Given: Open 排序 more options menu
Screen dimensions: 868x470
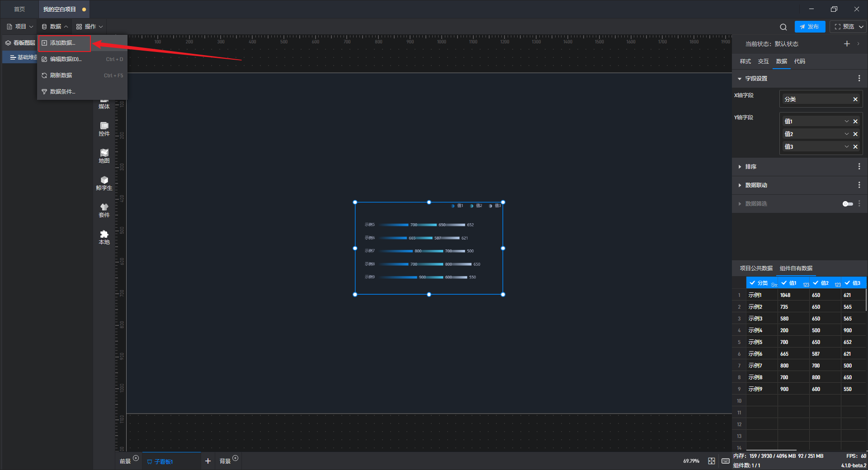Looking at the screenshot, I should pos(859,167).
